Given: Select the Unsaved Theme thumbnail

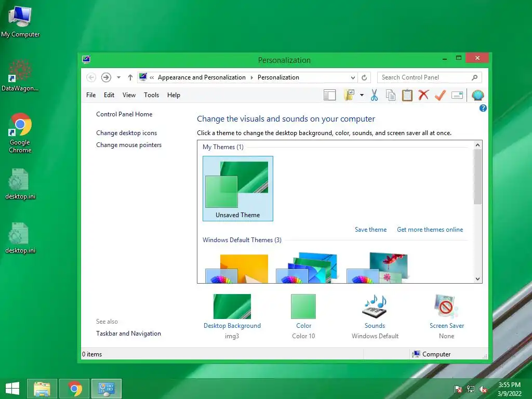Looking at the screenshot, I should [x=238, y=188].
